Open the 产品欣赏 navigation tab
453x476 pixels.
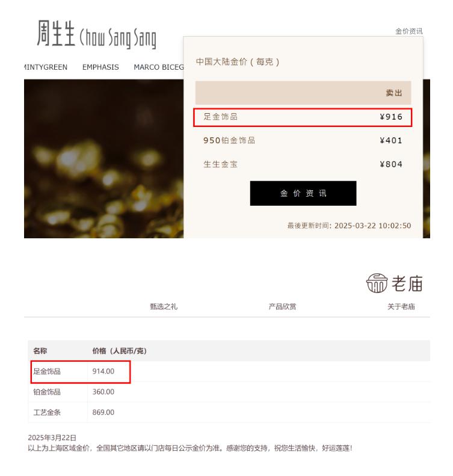[282, 307]
